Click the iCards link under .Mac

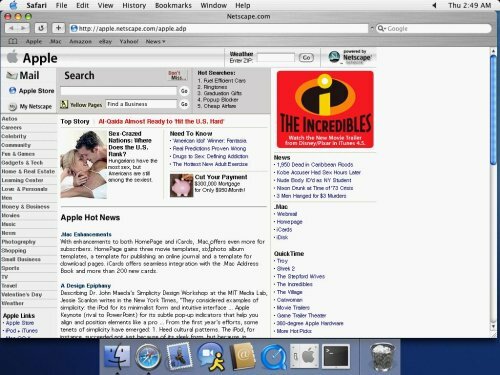[x=284, y=230]
